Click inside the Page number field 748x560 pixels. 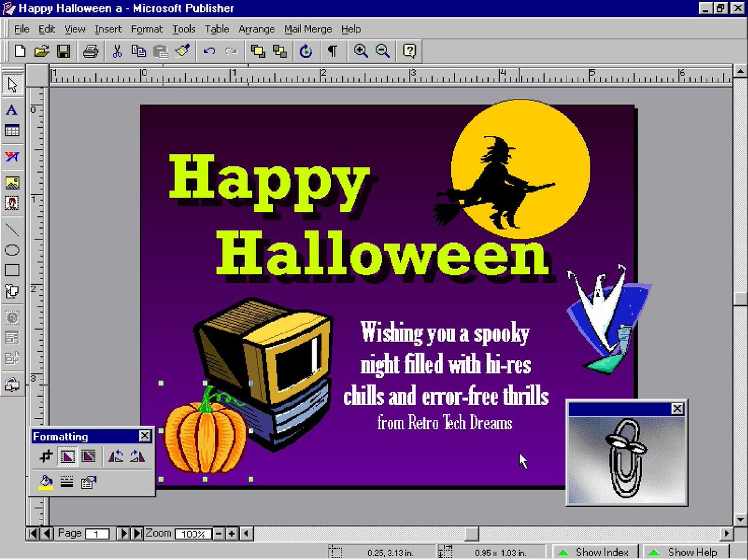98,534
